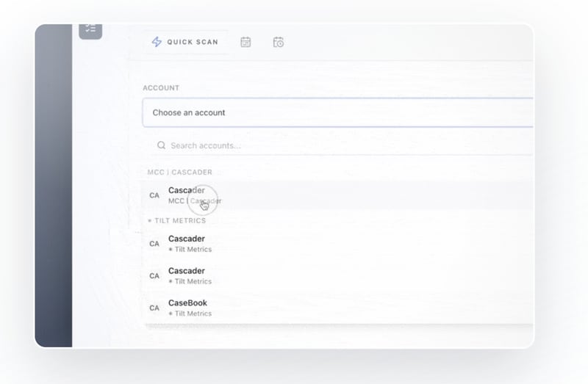The image size is (588, 384).
Task: Select the CaseBook account
Action: (x=187, y=303)
